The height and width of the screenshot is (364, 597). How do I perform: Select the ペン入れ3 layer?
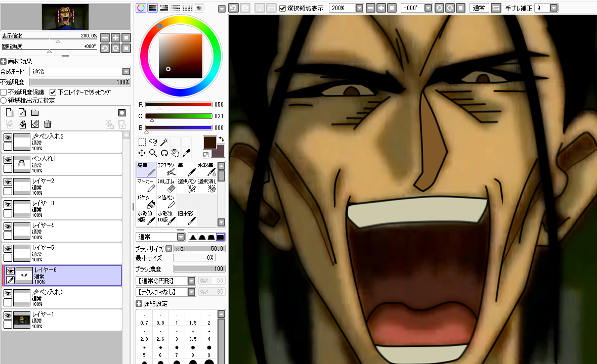pyautogui.click(x=62, y=298)
